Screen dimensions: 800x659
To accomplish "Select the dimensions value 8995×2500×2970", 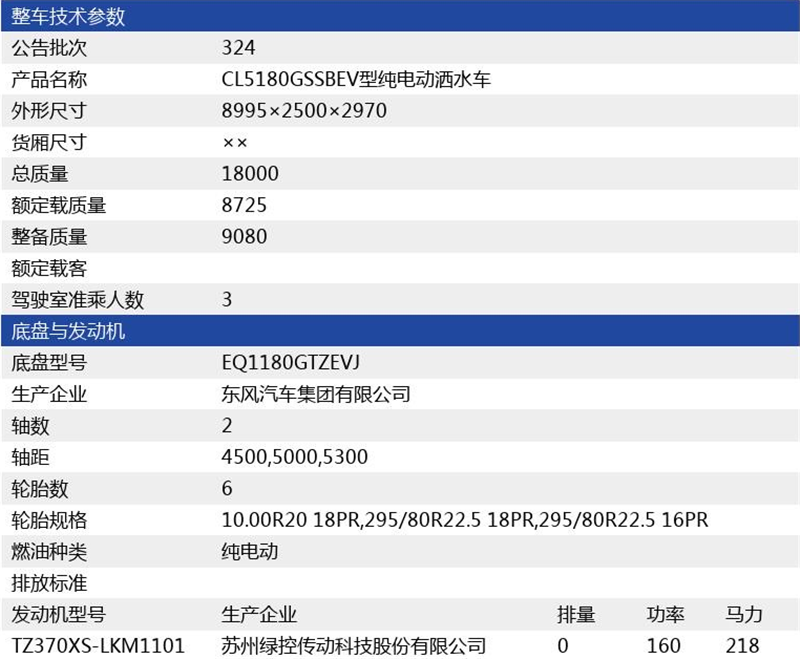I will 304,110.
